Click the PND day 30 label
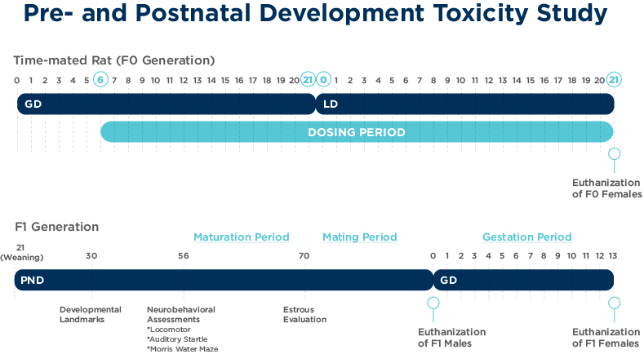The height and width of the screenshot is (363, 644). (91, 256)
